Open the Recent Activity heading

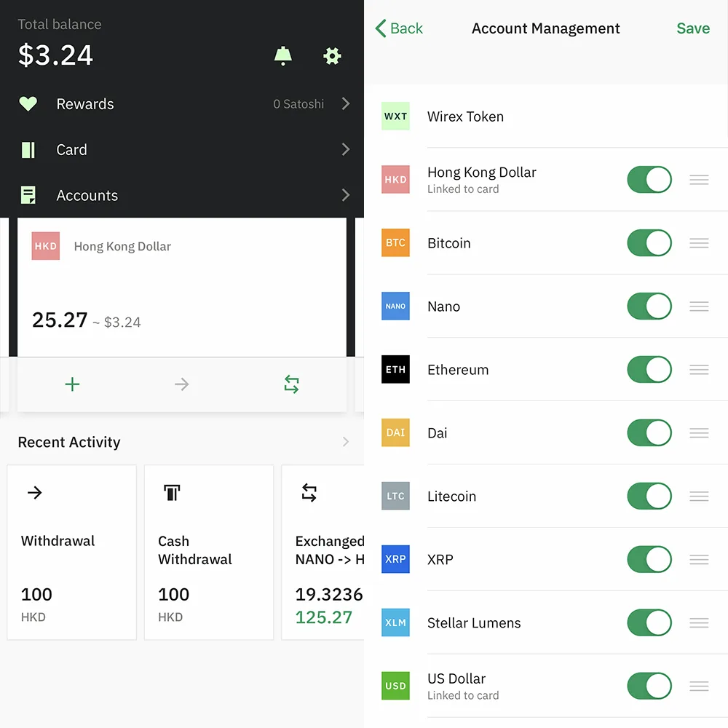coord(69,442)
